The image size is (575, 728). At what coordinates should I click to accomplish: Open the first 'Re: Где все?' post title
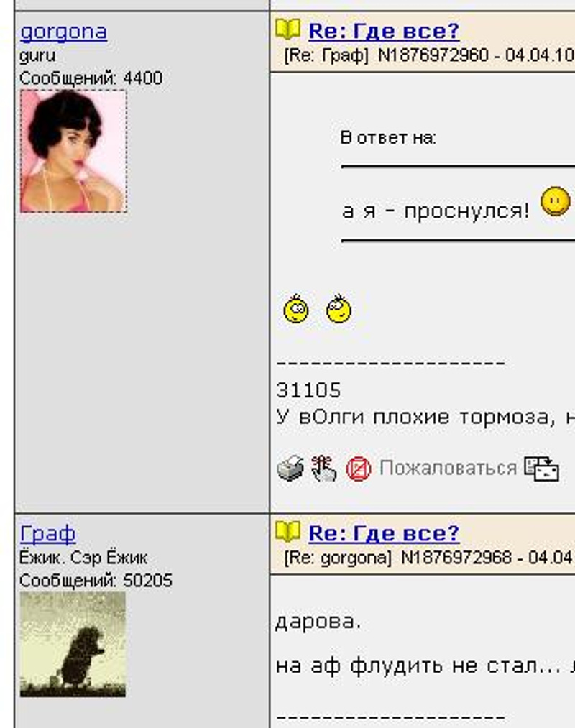click(x=384, y=31)
